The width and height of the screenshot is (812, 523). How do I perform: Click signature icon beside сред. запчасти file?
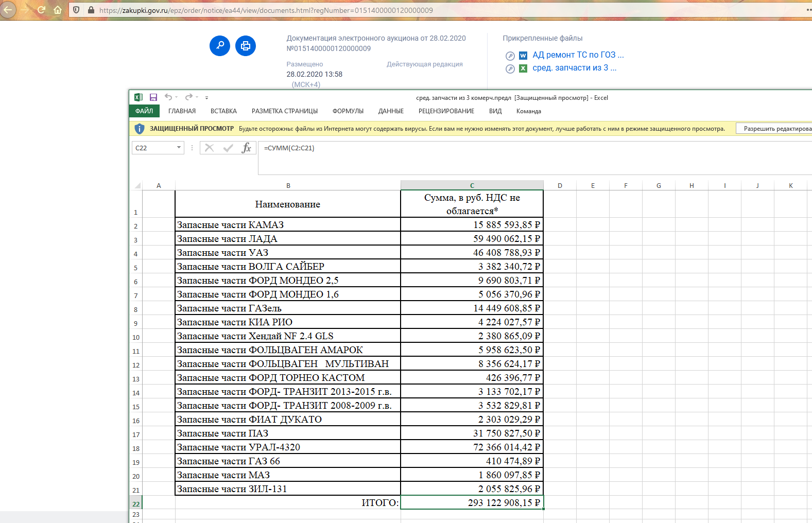[510, 68]
